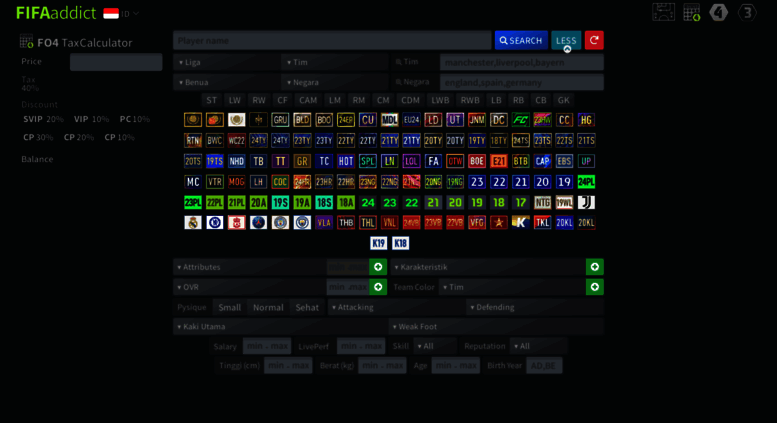Add Team Color filter with green plus button
777x423 pixels.
tap(595, 287)
